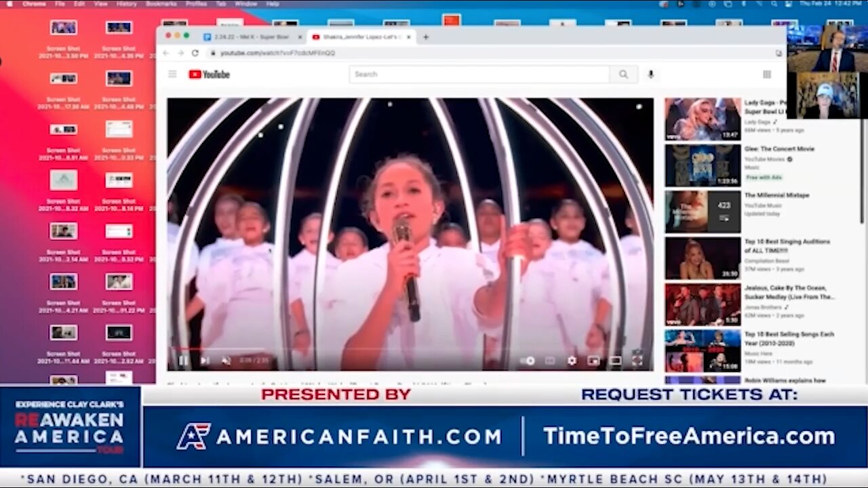Skip to next video in player
The height and width of the screenshot is (488, 868).
[x=205, y=361]
